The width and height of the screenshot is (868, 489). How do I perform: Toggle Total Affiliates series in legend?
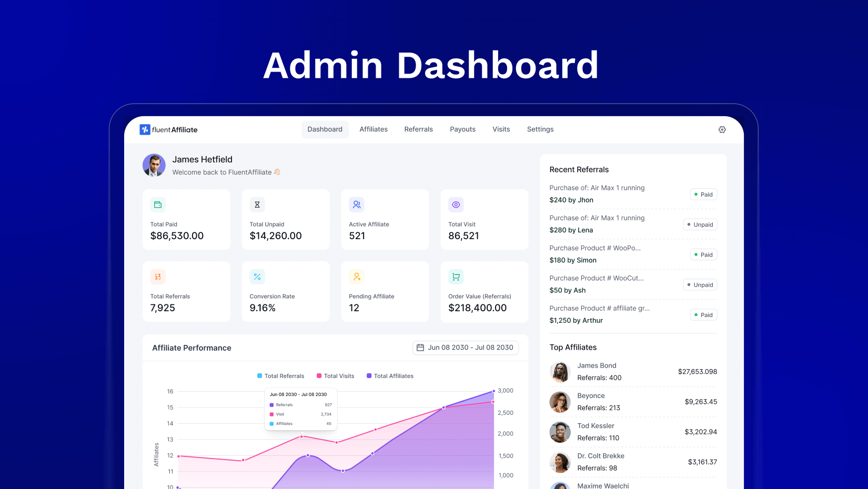pos(390,376)
